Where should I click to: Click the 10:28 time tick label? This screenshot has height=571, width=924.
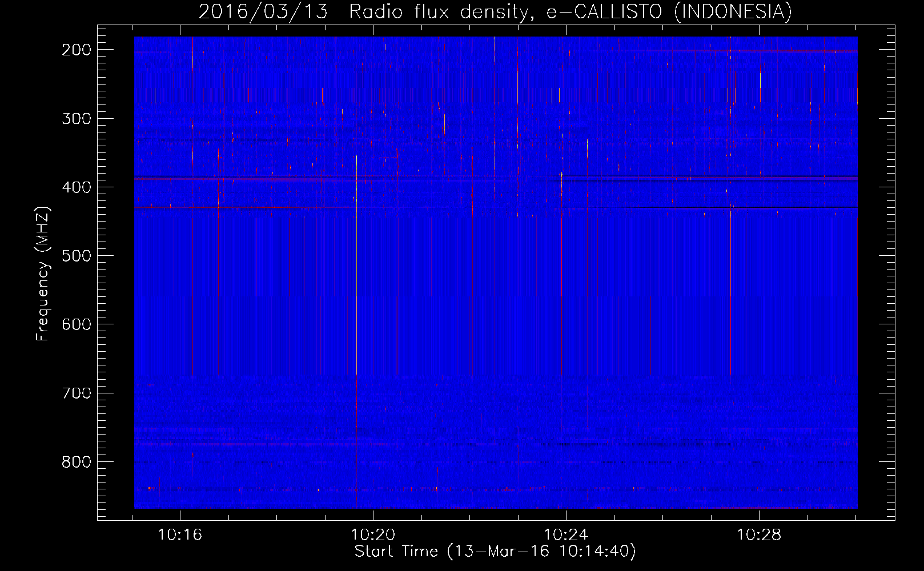(x=759, y=535)
